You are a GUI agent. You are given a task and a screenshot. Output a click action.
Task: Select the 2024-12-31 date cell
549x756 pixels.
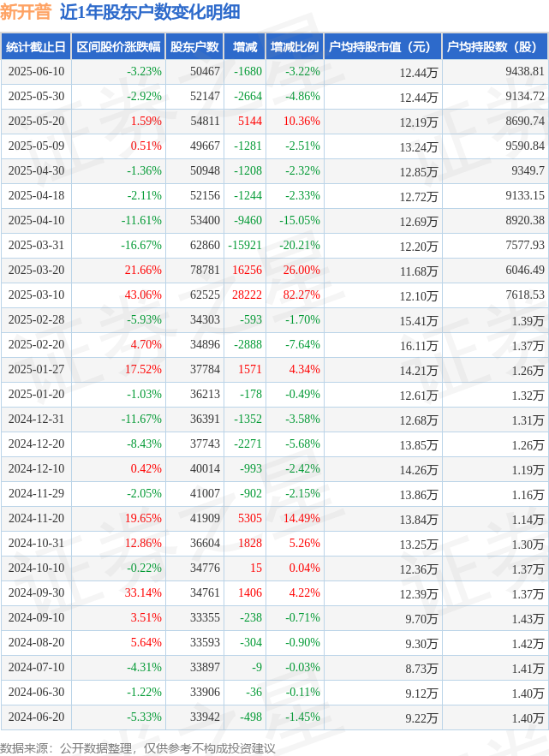click(36, 419)
